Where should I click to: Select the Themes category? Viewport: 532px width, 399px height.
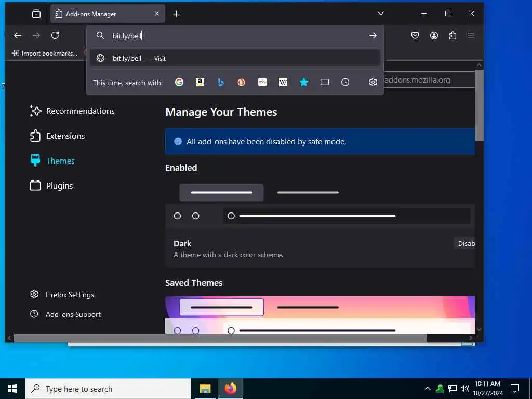click(52, 161)
